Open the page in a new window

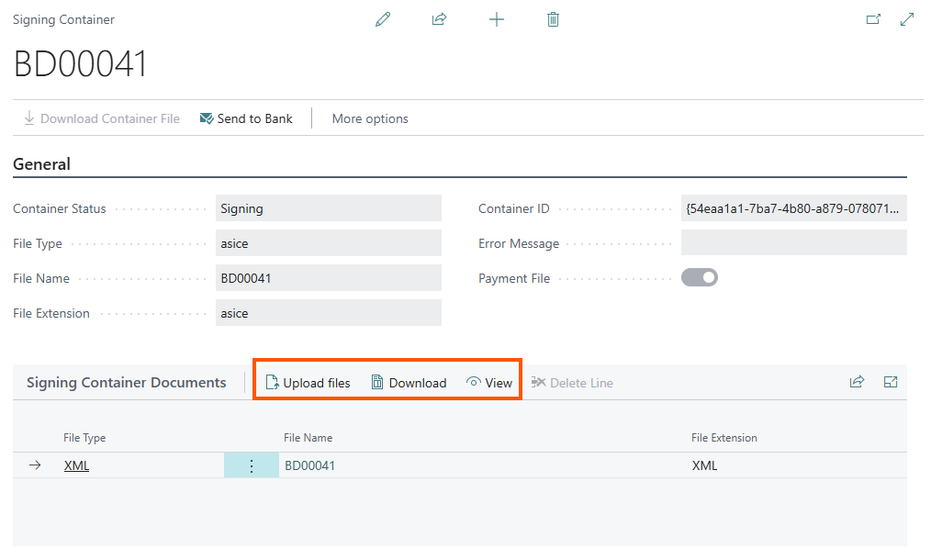pos(873,19)
